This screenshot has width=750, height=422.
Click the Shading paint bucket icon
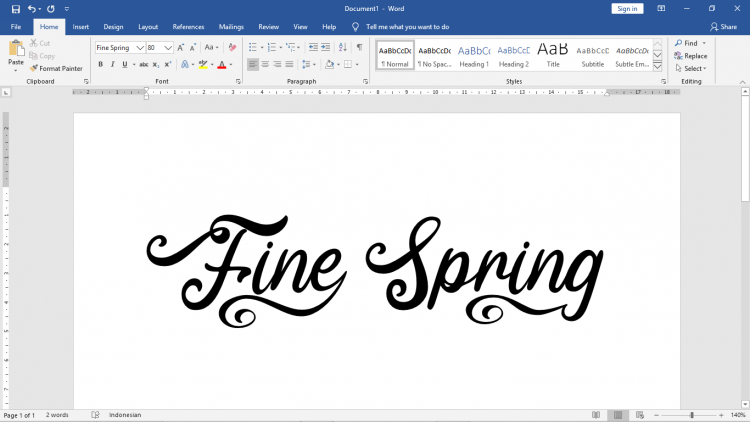coord(329,64)
